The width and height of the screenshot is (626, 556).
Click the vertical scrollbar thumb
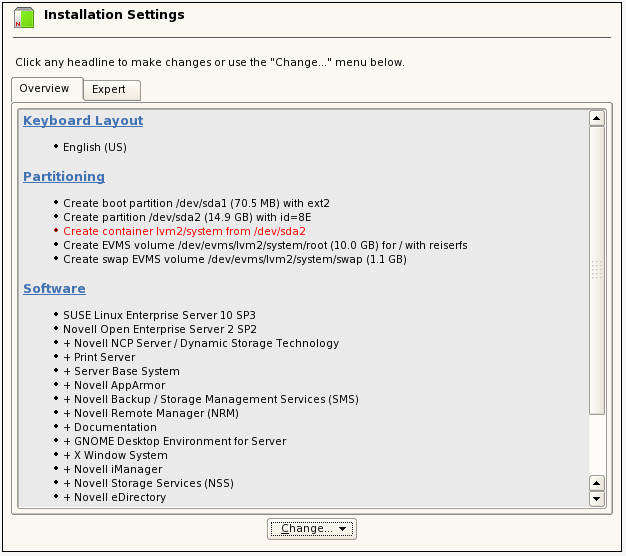[x=597, y=268]
